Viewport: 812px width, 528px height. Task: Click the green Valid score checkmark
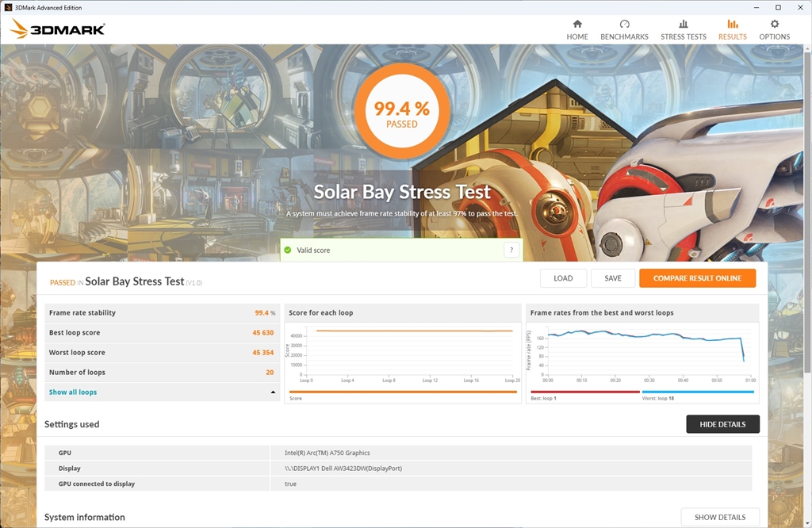tap(288, 250)
